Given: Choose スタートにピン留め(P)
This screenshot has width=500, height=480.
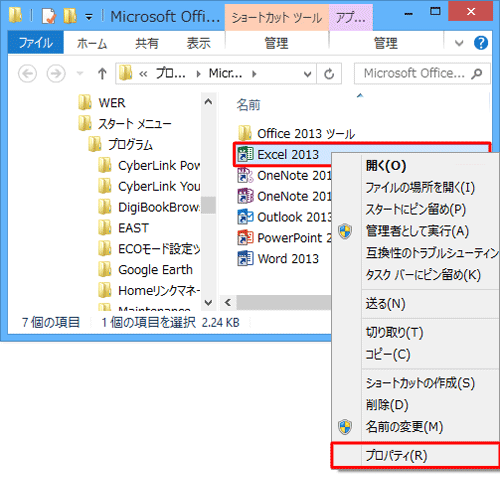Looking at the screenshot, I should 416,210.
